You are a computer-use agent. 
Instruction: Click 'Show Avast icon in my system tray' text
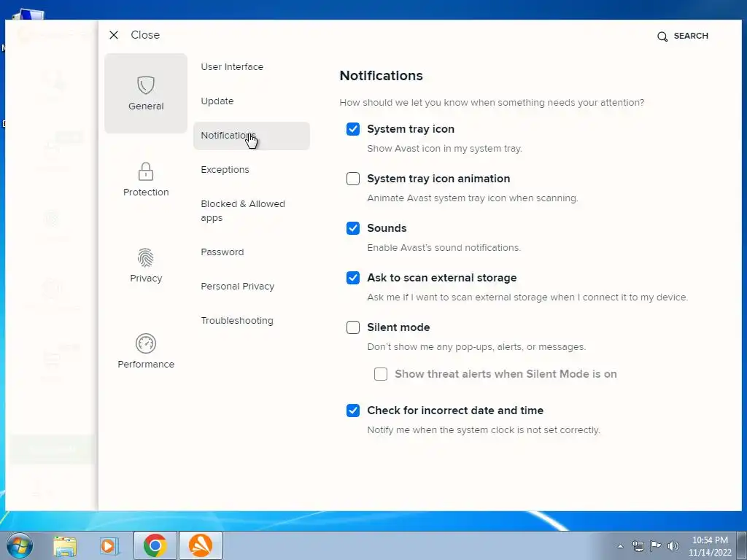tap(444, 149)
